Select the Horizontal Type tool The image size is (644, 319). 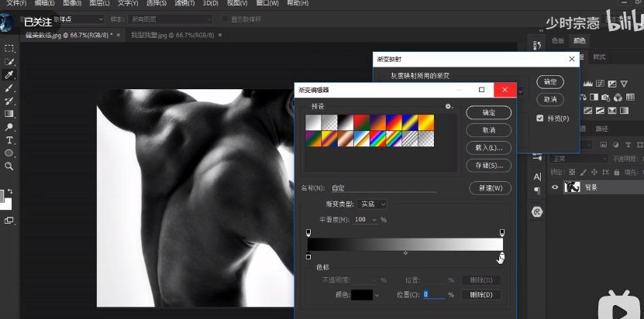point(9,140)
